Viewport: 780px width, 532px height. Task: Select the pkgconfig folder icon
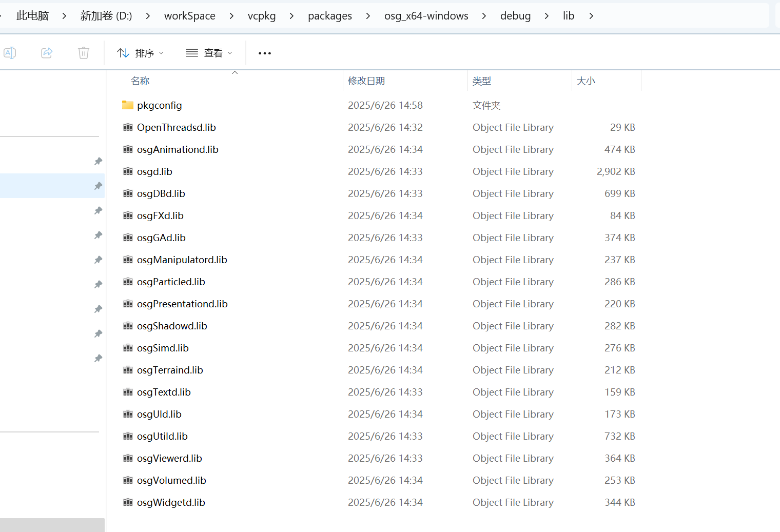[128, 105]
